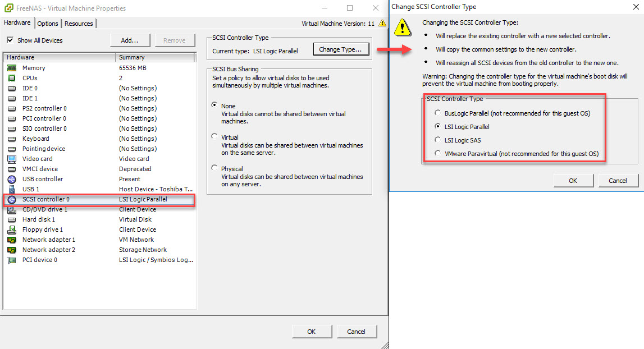Open the Options tab
Image resolution: width=644 pixels, height=349 pixels.
click(x=48, y=24)
